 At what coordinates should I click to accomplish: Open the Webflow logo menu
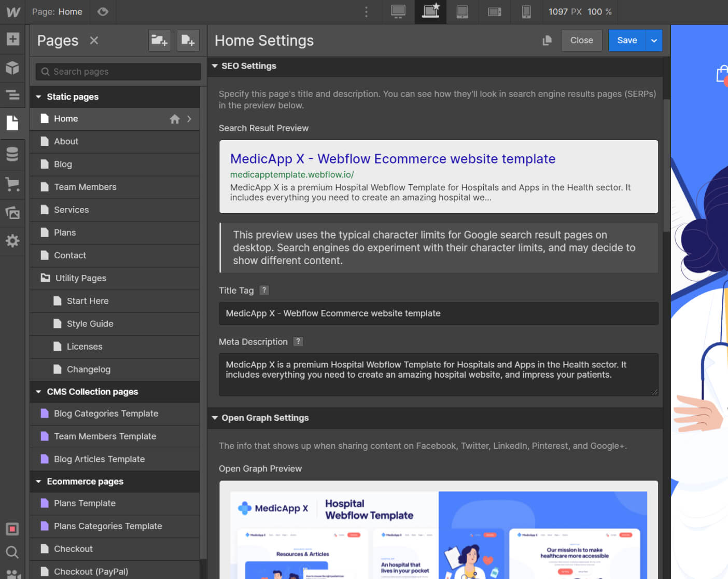pos(13,12)
